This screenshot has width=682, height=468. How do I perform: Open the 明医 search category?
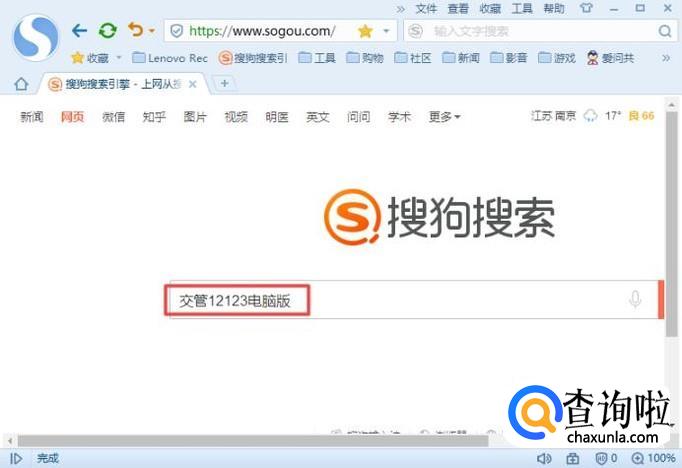[277, 117]
